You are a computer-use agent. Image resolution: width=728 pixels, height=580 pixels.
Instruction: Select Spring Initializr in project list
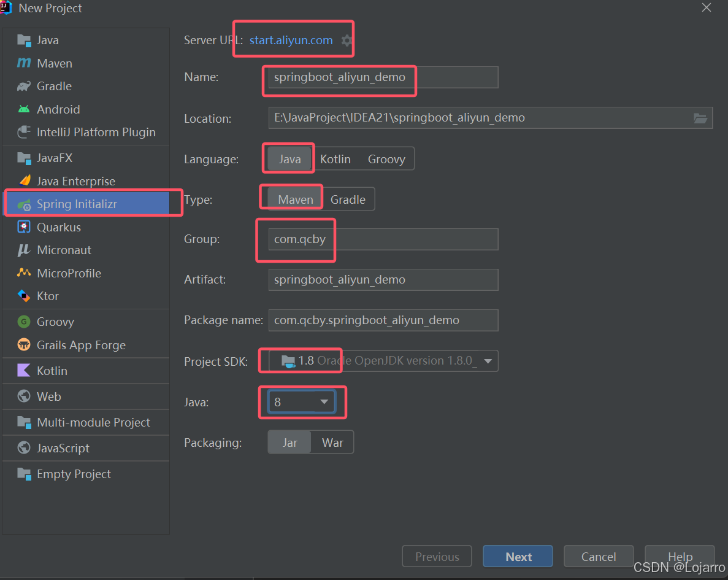[87, 204]
